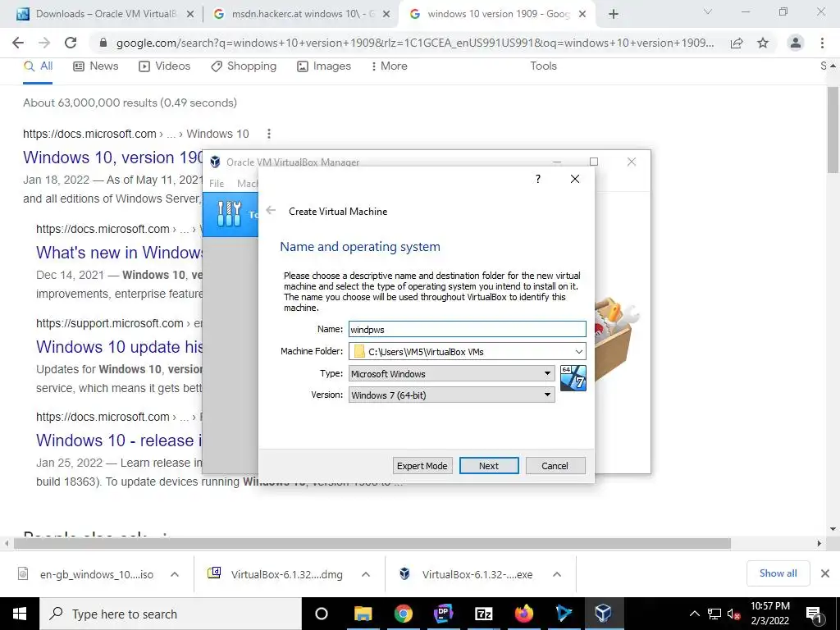840x630 pixels.
Task: Open the notification center icon
Action: click(815, 614)
